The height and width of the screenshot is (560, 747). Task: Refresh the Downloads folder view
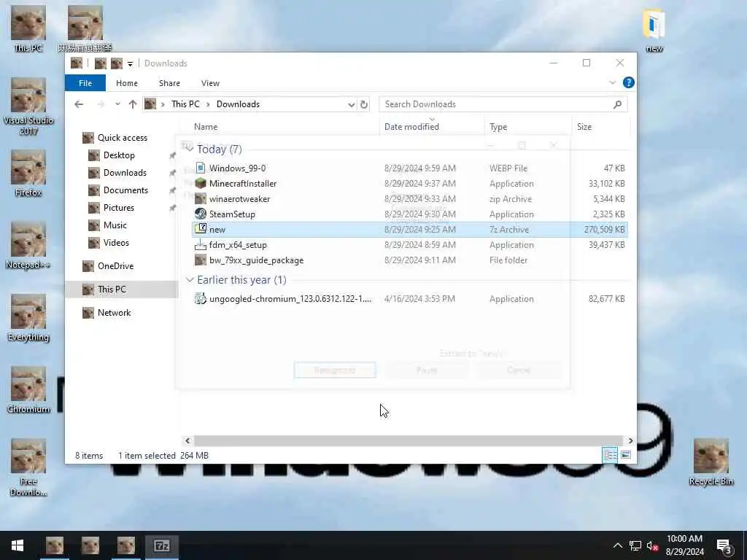[x=364, y=104]
